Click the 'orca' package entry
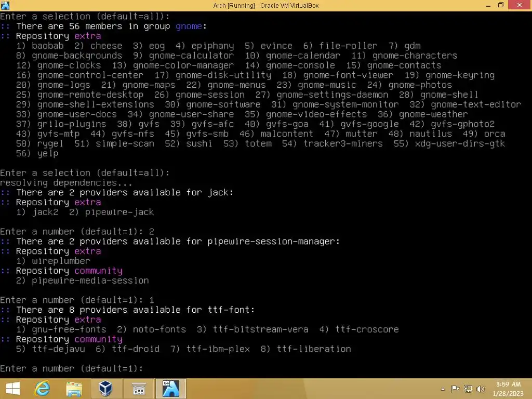This screenshot has width=532, height=399. pos(495,134)
